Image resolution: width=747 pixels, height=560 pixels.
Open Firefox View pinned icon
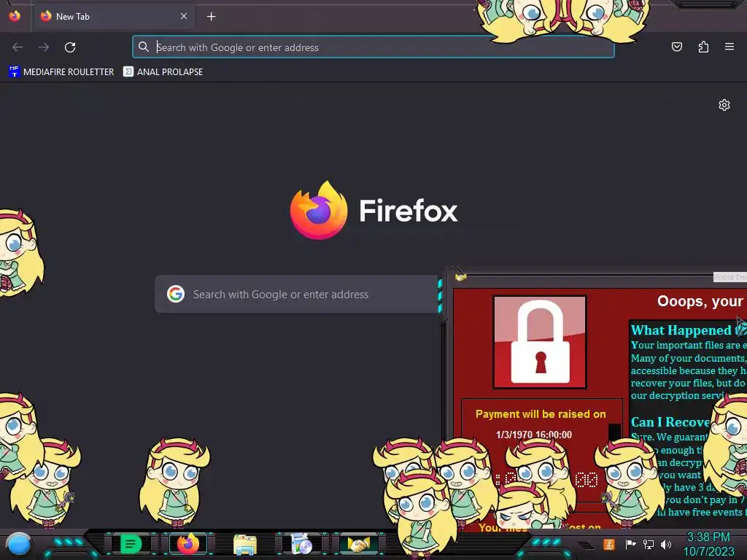click(15, 16)
